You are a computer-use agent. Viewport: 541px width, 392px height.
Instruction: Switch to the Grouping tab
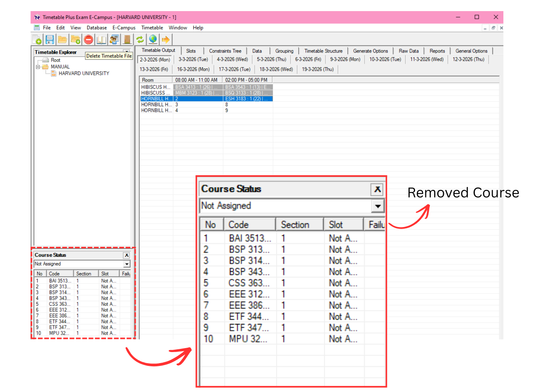click(x=284, y=51)
